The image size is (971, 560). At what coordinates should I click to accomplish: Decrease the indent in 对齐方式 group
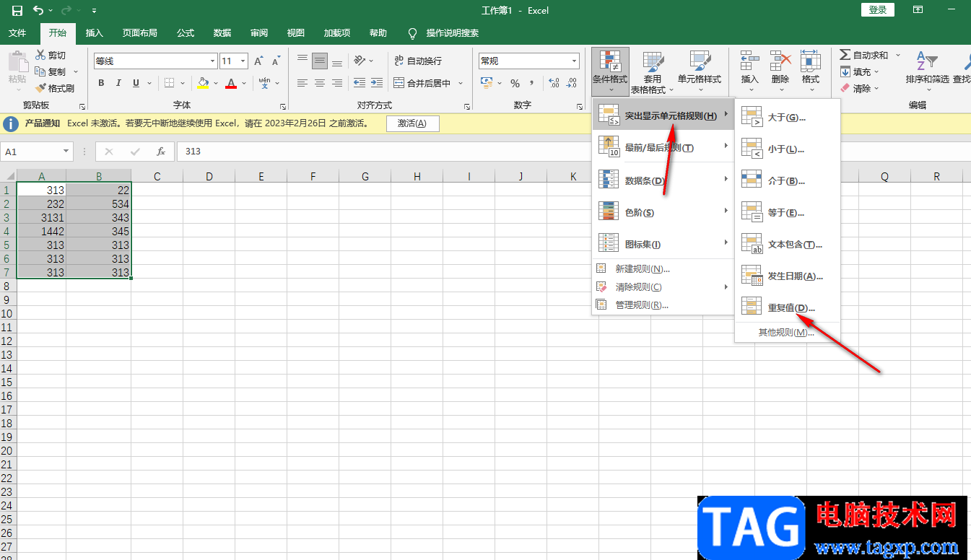click(359, 83)
